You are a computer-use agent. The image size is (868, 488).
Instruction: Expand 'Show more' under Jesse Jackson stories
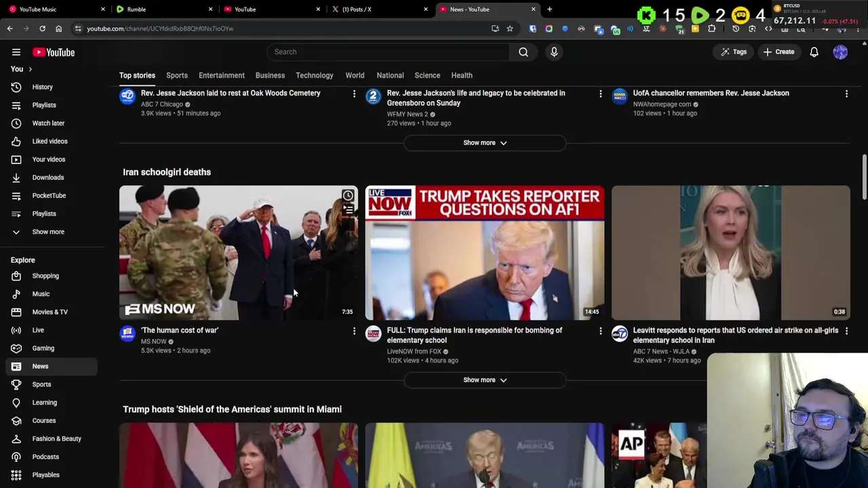tap(485, 143)
